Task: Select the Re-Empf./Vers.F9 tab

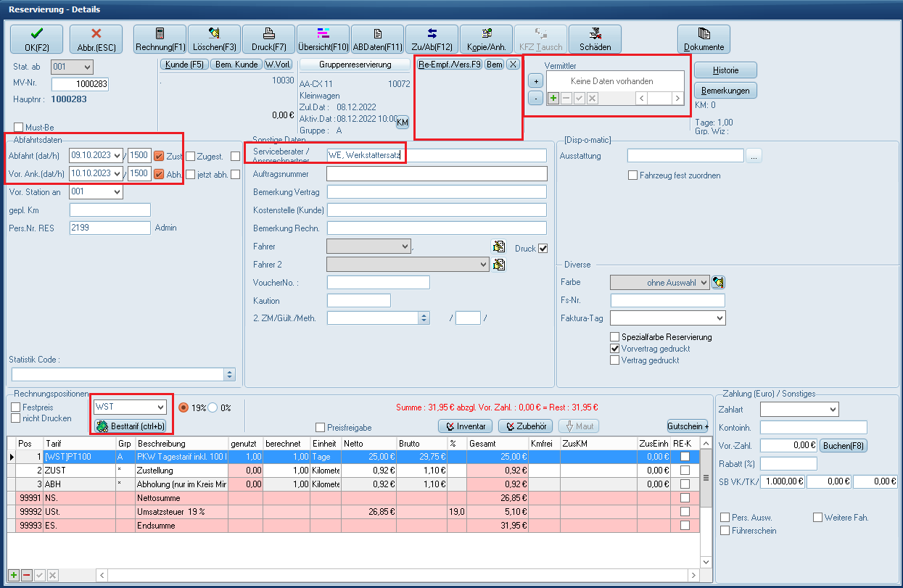Action: click(x=450, y=65)
